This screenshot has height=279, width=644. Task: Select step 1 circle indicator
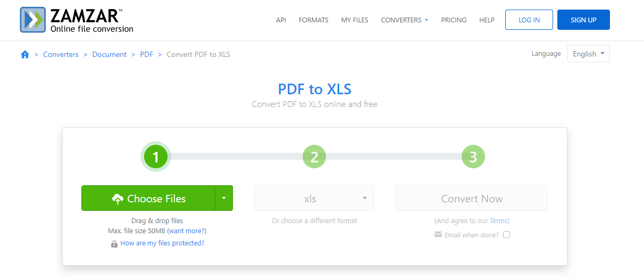[x=156, y=157]
